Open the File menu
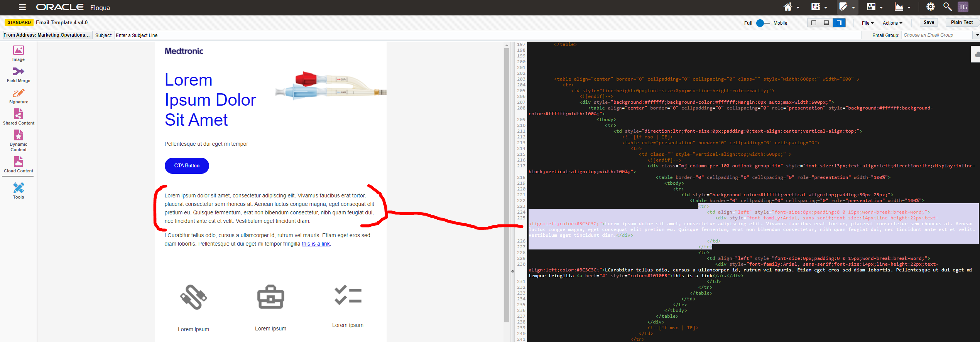The image size is (980, 342). (x=867, y=23)
